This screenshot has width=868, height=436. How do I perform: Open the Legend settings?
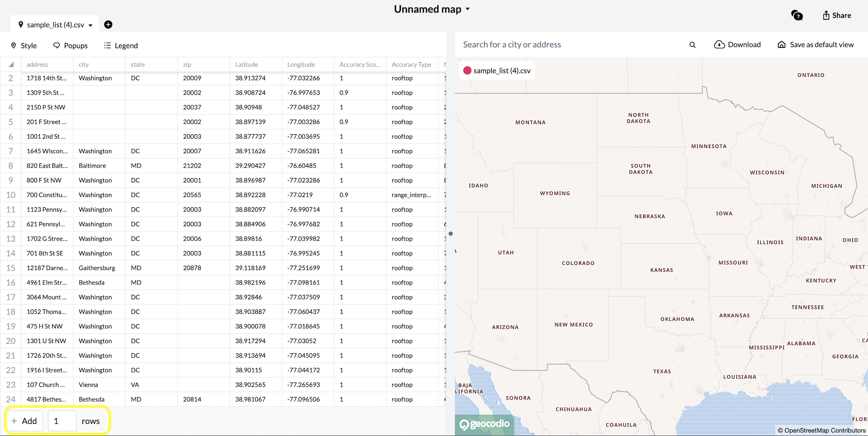(121, 45)
